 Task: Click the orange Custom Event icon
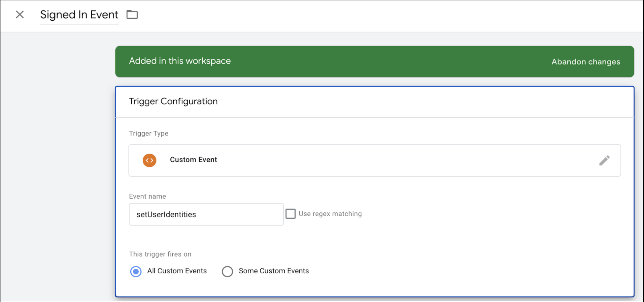(149, 160)
